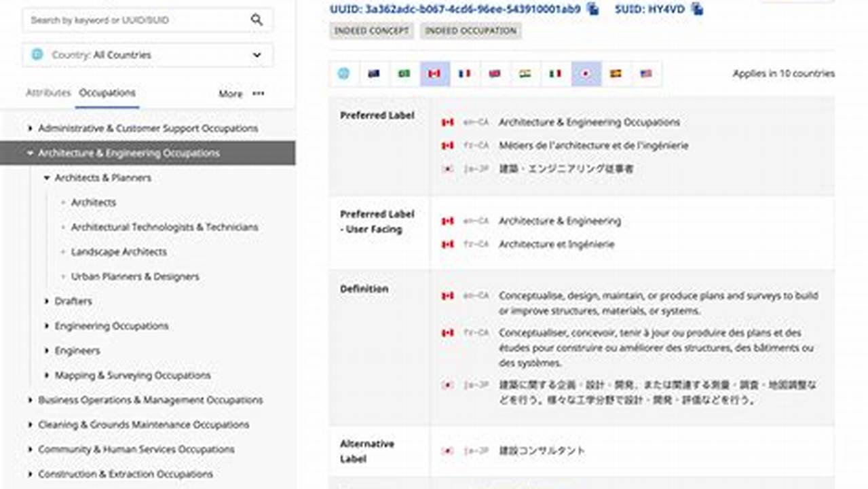Image resolution: width=868 pixels, height=489 pixels.
Task: Click the globe icon in flag row
Action: (x=343, y=73)
